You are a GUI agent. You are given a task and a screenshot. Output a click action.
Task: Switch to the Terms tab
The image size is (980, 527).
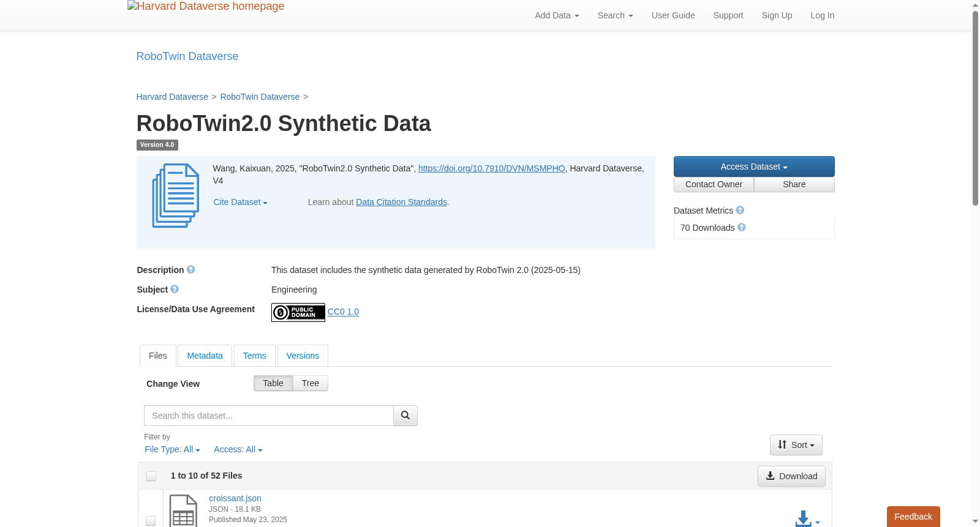point(255,356)
